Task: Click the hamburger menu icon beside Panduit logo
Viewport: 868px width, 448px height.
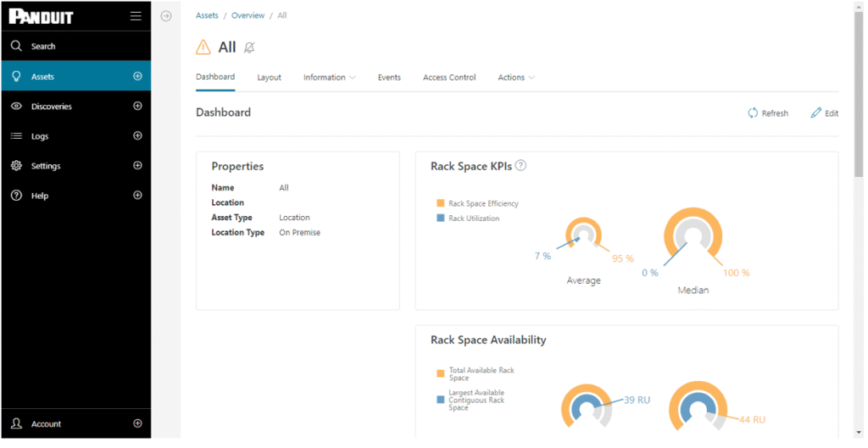Action: [136, 16]
